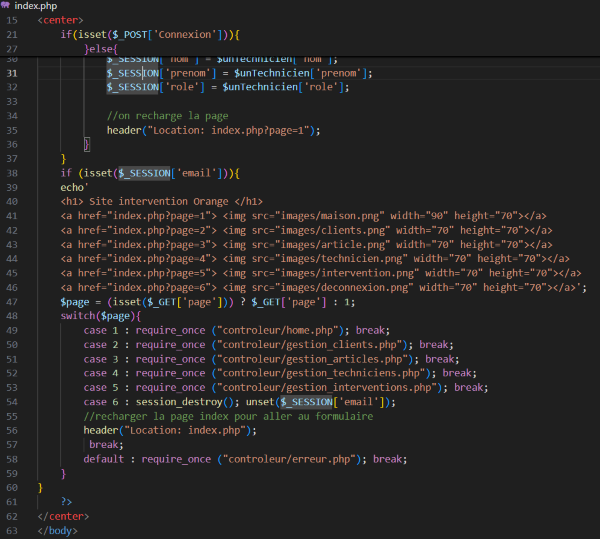Click closing </center> tag
The image size is (600, 539).
(x=63, y=517)
